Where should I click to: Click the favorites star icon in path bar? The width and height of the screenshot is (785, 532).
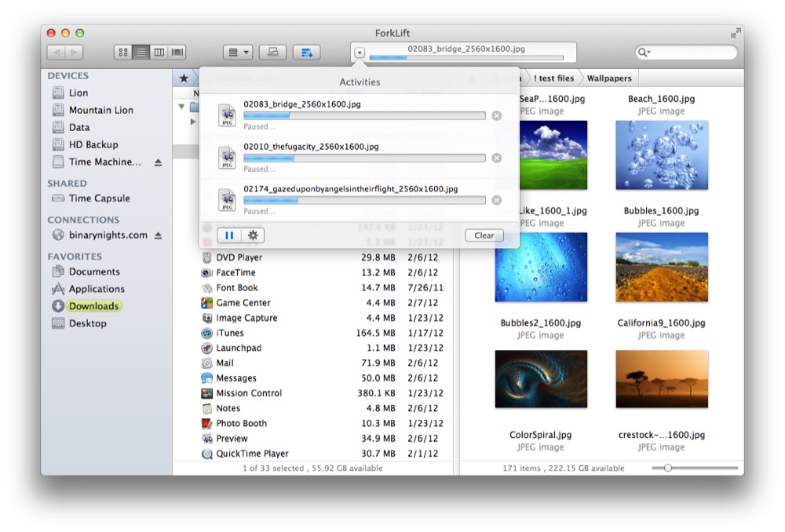[x=184, y=78]
